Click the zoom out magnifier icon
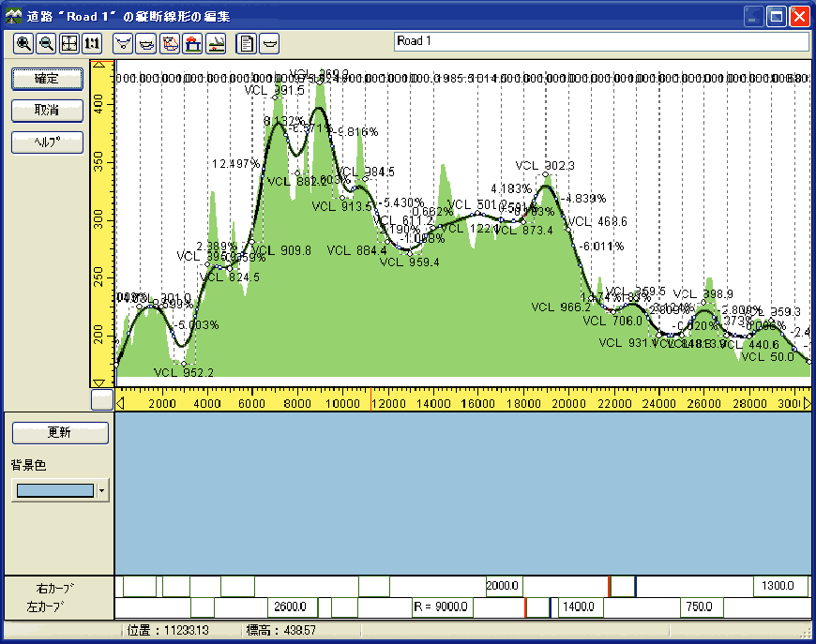 click(x=46, y=43)
